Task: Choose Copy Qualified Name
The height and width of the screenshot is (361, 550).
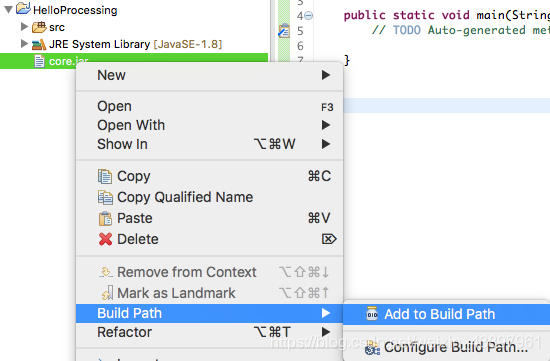Action: [x=209, y=197]
